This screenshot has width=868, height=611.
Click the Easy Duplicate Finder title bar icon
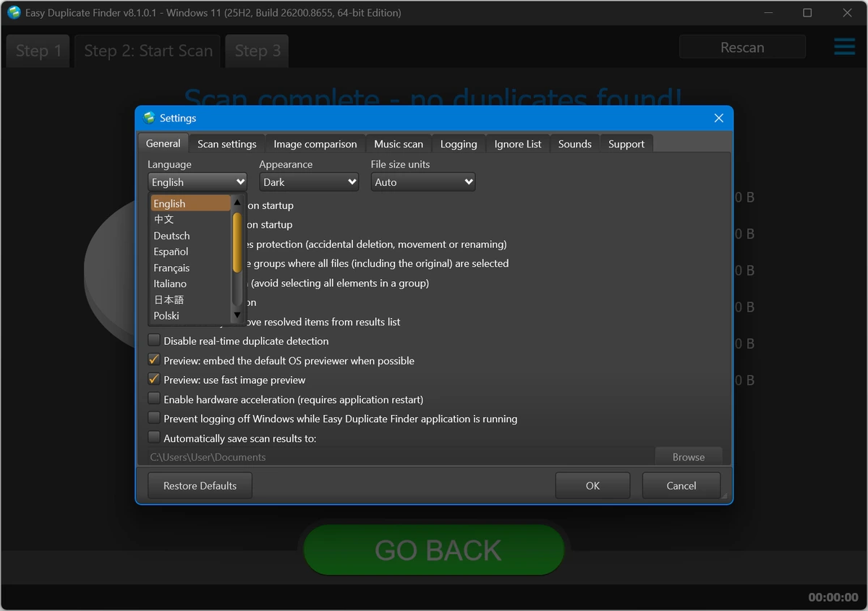coord(14,12)
